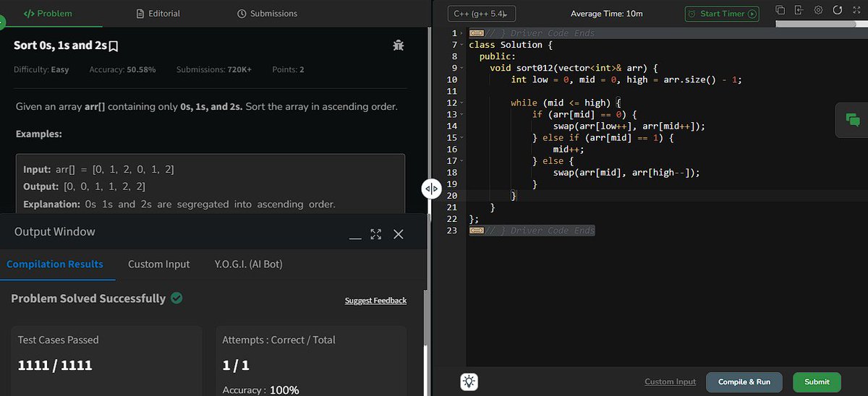Copy code using the copy icon

[x=780, y=10]
